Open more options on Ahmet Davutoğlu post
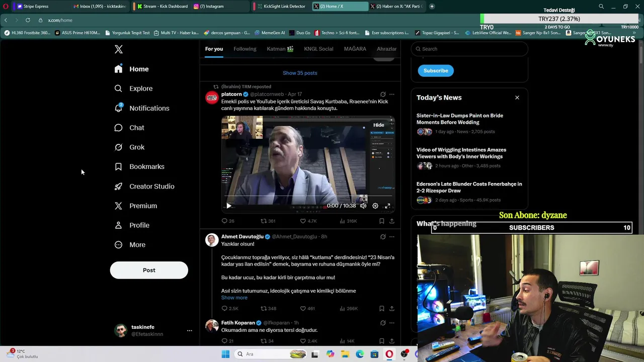This screenshot has height=362, width=644. click(392, 236)
